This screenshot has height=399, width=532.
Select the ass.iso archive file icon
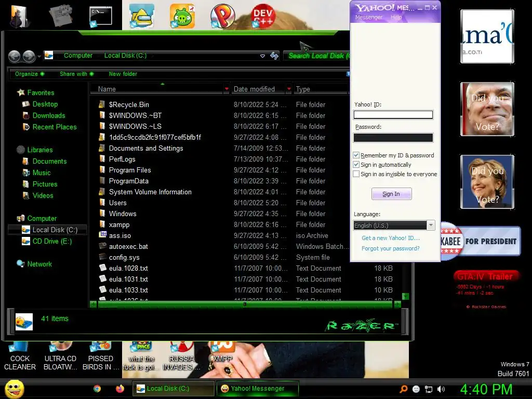[x=103, y=235]
